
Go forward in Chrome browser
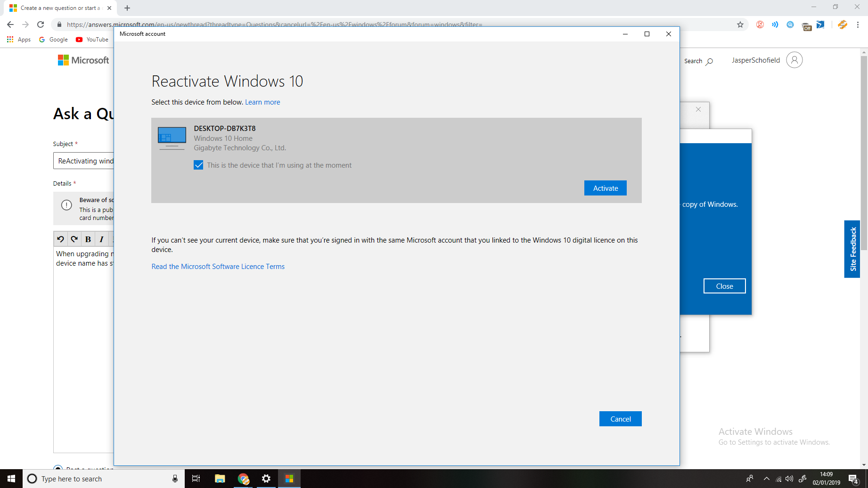[25, 24]
